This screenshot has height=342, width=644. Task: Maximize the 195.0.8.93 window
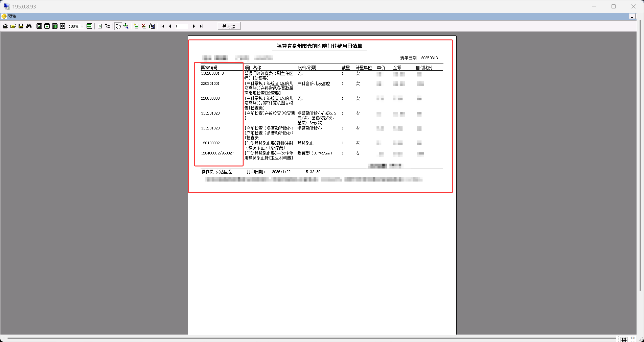pyautogui.click(x=614, y=6)
